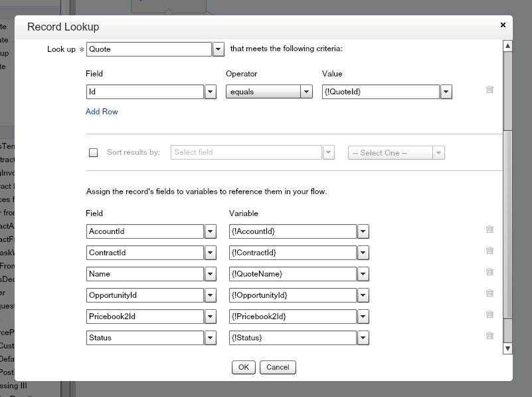
Task: Focus the OpportunityId field input
Action: 145,295
